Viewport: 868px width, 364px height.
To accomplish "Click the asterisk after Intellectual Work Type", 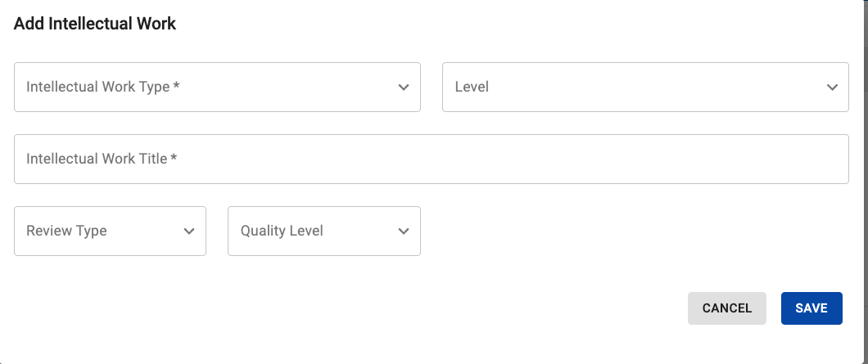I will (177, 86).
